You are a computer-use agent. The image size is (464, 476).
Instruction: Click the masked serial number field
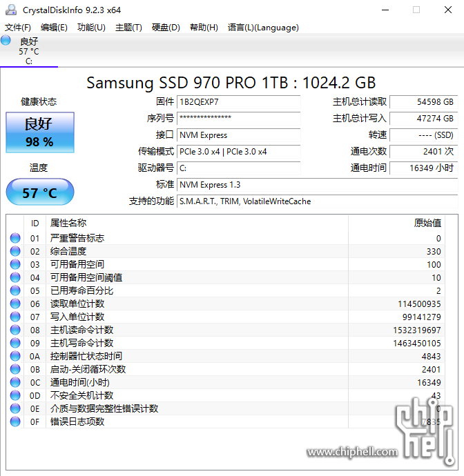pyautogui.click(x=239, y=119)
